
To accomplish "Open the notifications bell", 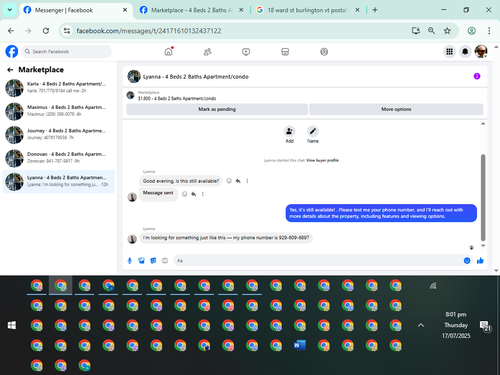I will click(x=465, y=52).
